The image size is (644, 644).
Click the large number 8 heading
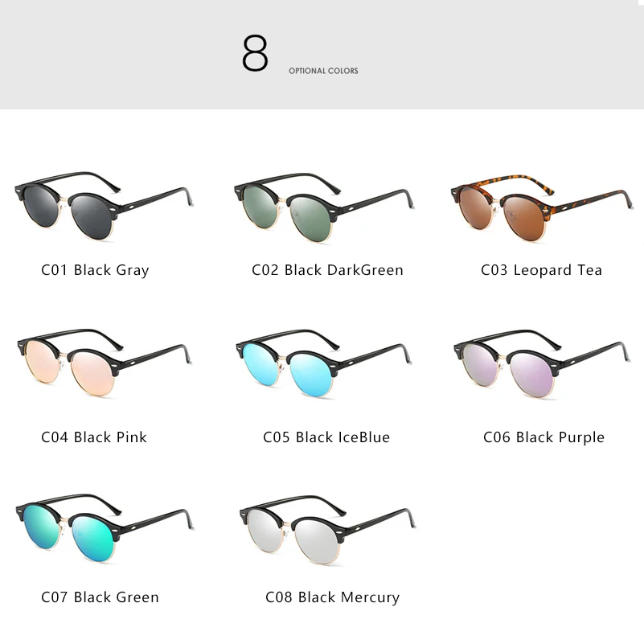(x=255, y=53)
